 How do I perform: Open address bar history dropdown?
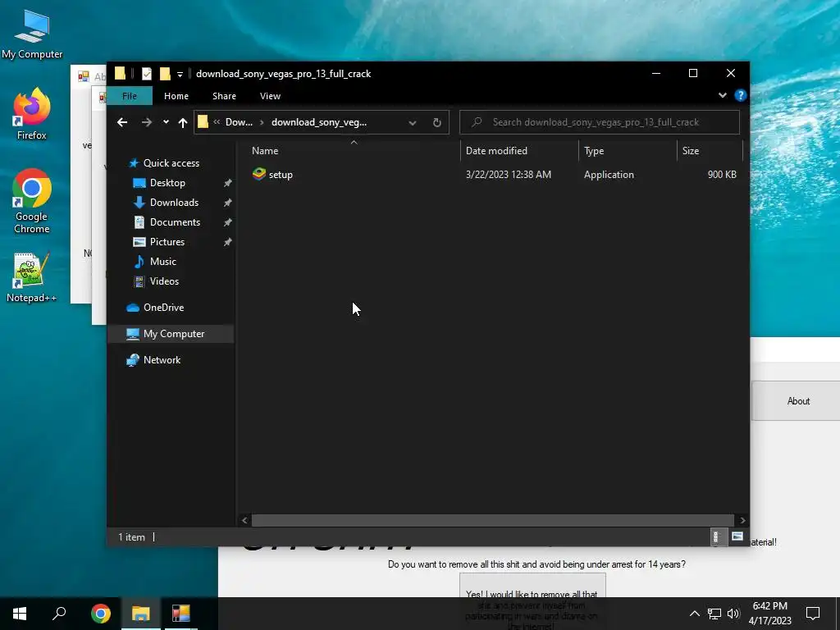pos(413,123)
